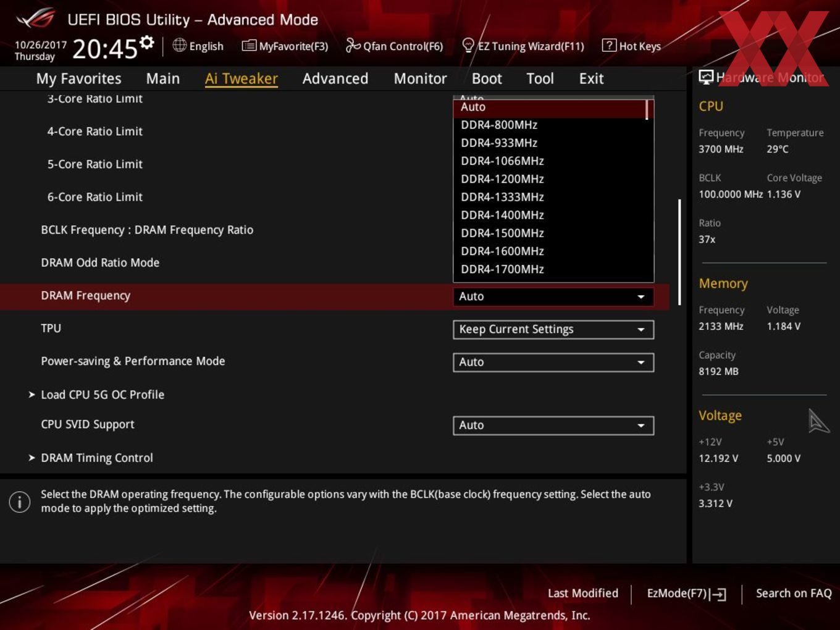The height and width of the screenshot is (630, 840).
Task: Open the DRAM Frequency dropdown
Action: coord(553,296)
